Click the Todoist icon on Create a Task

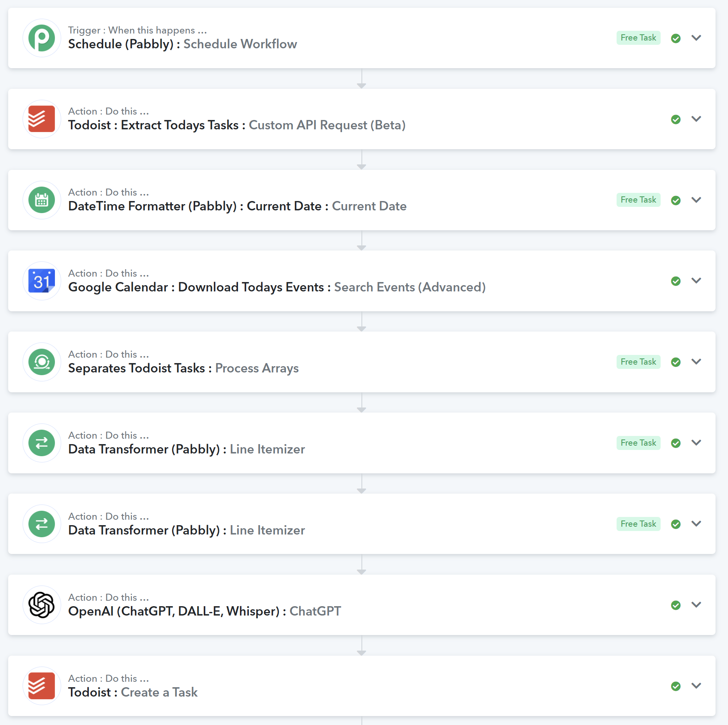[42, 686]
